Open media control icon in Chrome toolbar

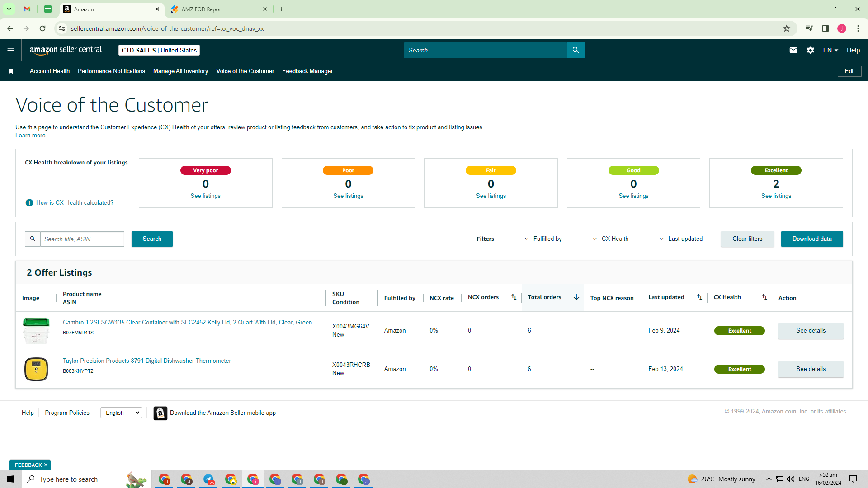click(x=809, y=28)
